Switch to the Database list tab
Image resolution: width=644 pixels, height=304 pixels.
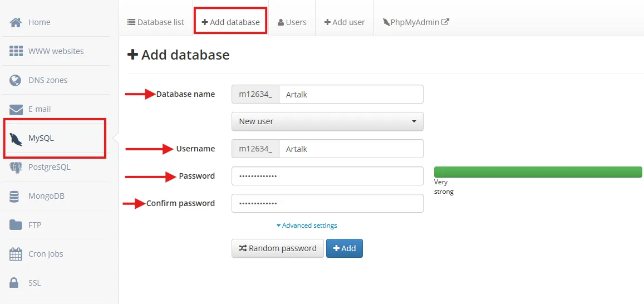156,22
